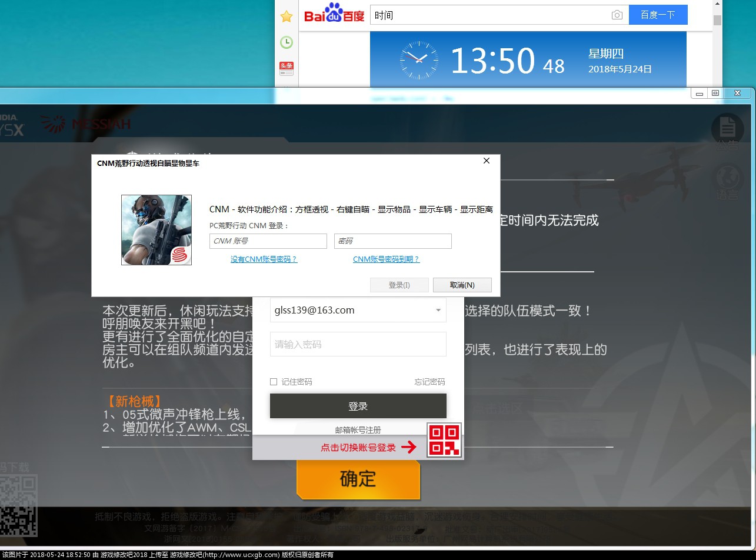
Task: Maximize the game launcher window
Action: 715,93
